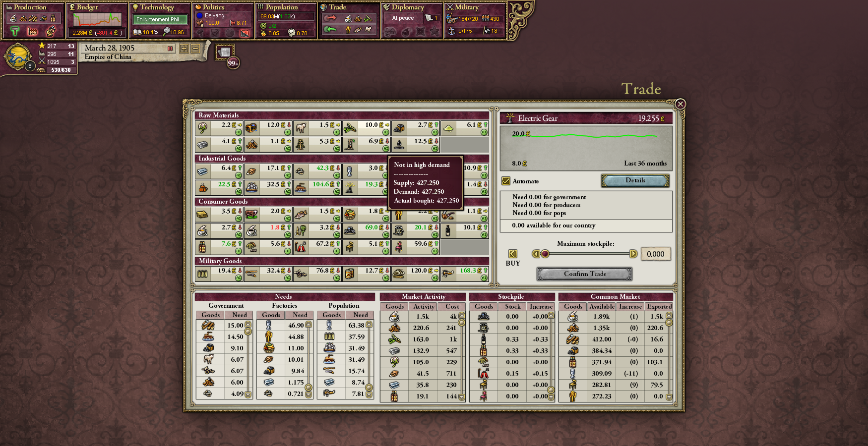Image resolution: width=868 pixels, height=446 pixels.
Task: Open the newspaper notification icon
Action: (225, 52)
